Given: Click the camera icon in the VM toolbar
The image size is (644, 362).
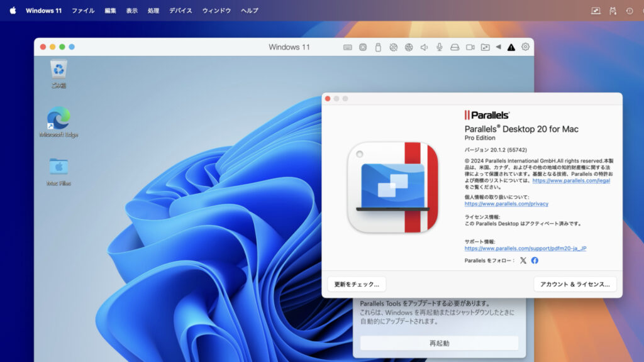Looking at the screenshot, I should pyautogui.click(x=469, y=47).
